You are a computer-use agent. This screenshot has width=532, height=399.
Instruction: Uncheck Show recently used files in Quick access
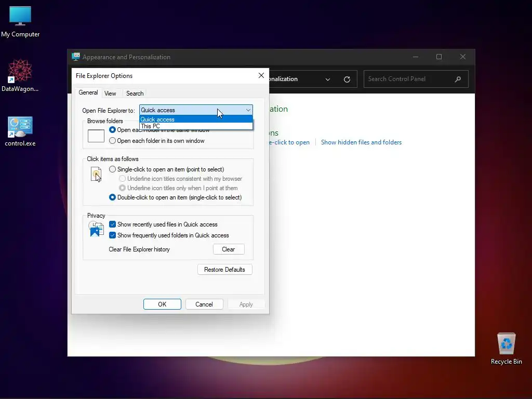pyautogui.click(x=163, y=224)
